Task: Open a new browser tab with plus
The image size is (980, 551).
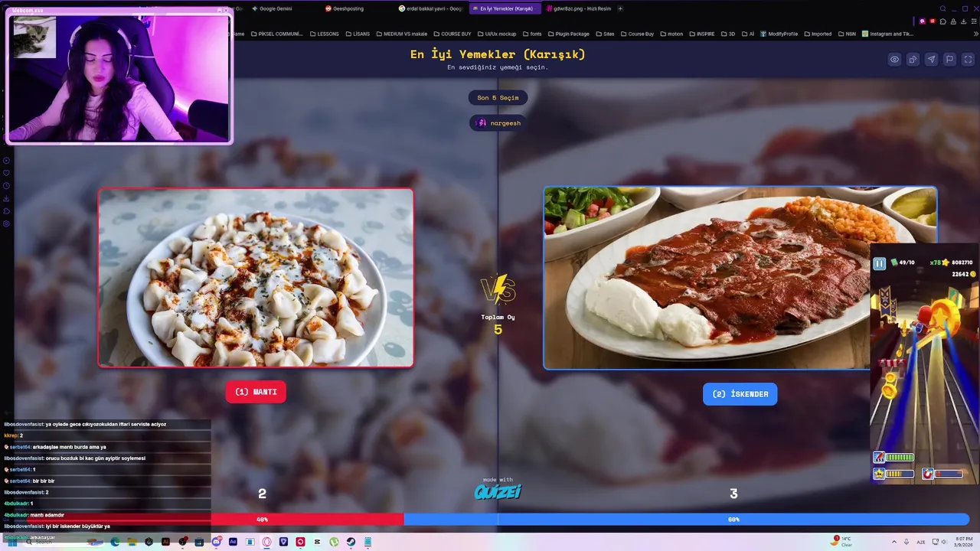Action: (x=620, y=8)
